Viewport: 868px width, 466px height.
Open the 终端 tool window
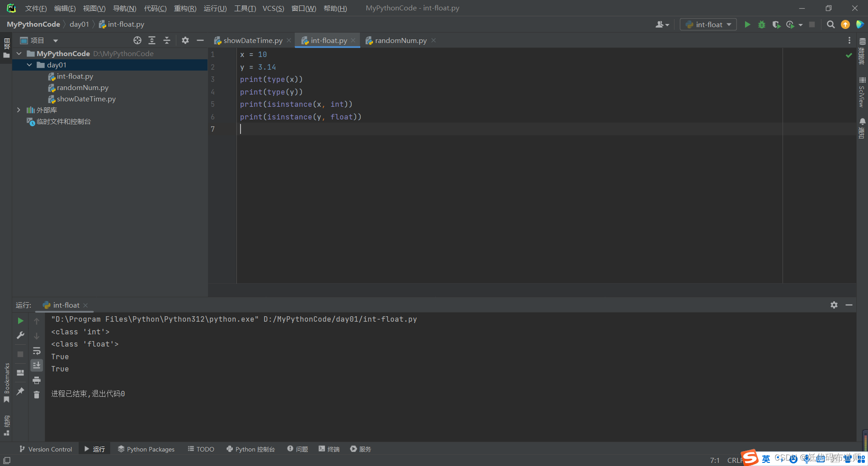pyautogui.click(x=329, y=449)
